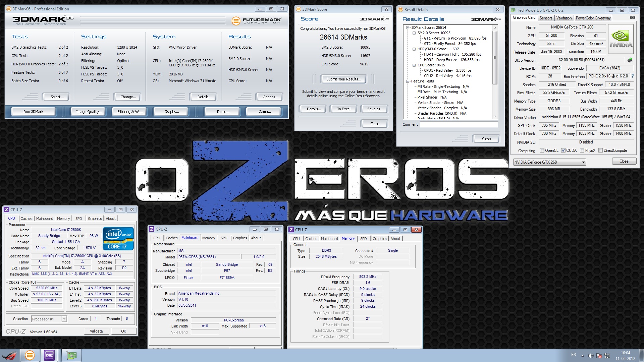Click the Result Details scrollbar thumb

pos(495,58)
